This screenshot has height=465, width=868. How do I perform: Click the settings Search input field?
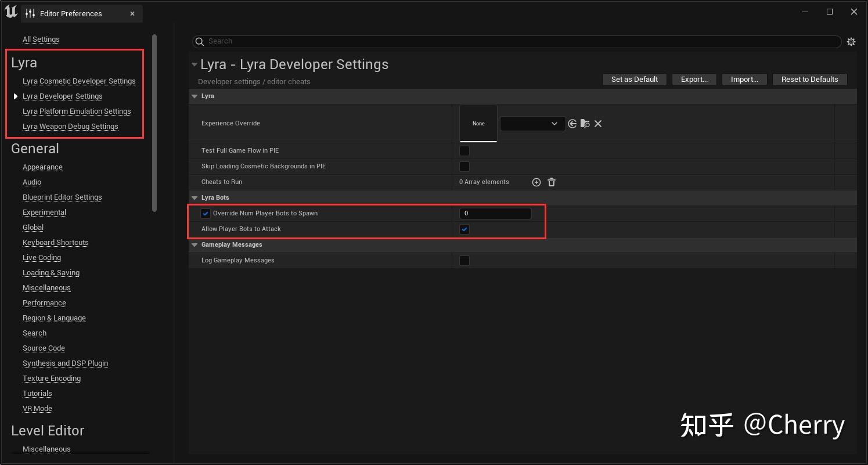tap(517, 41)
